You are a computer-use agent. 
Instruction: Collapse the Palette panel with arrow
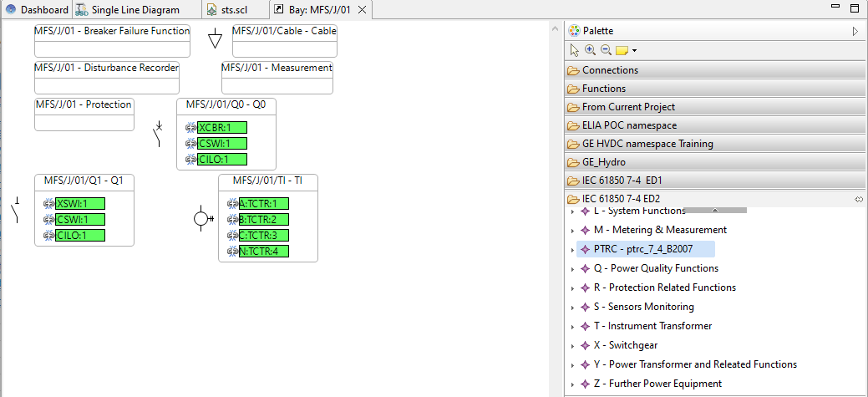[855, 31]
